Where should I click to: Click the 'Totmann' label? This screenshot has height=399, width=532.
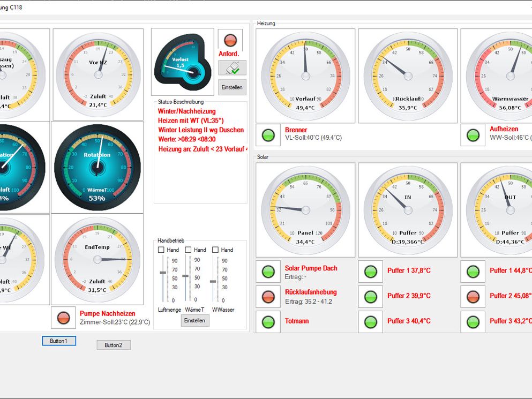point(297,321)
